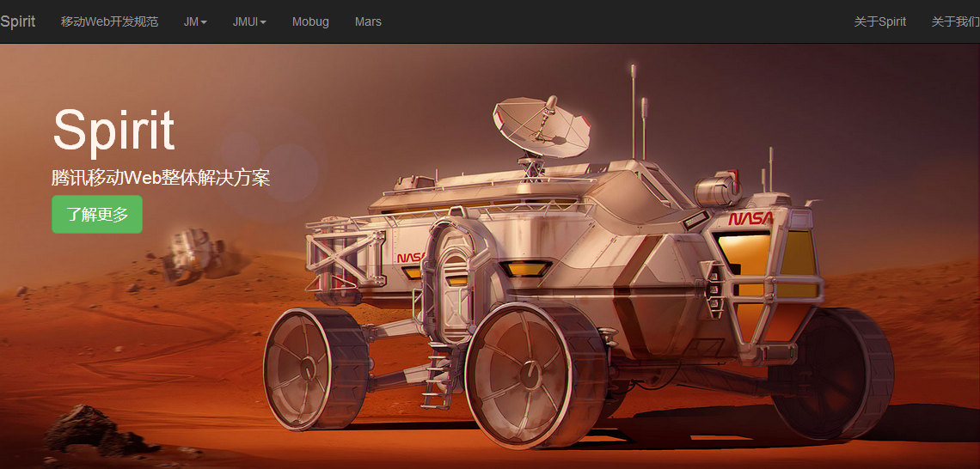This screenshot has height=469, width=980.
Task: Open the 关于Spirit page
Action: (879, 21)
